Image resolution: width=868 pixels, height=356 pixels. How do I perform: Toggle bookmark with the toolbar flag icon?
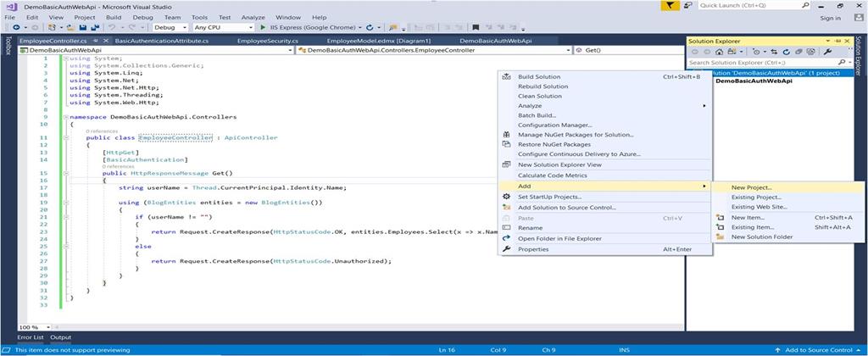[x=475, y=27]
